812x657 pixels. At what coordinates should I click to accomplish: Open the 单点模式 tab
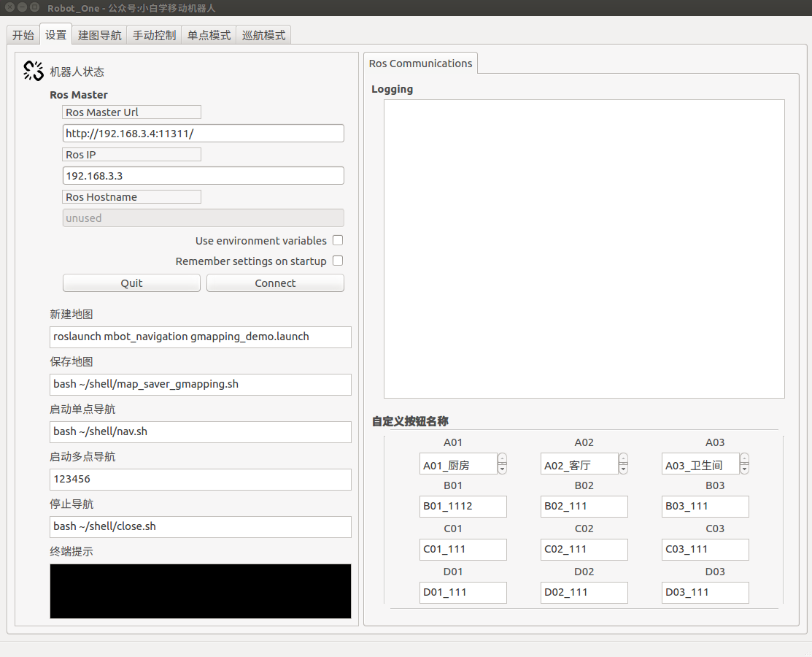coord(208,34)
